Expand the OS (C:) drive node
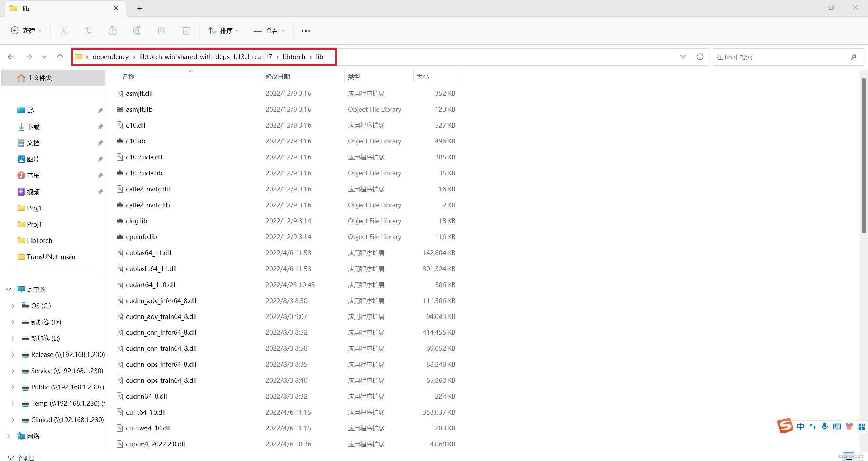The height and width of the screenshot is (461, 868). pos(13,306)
